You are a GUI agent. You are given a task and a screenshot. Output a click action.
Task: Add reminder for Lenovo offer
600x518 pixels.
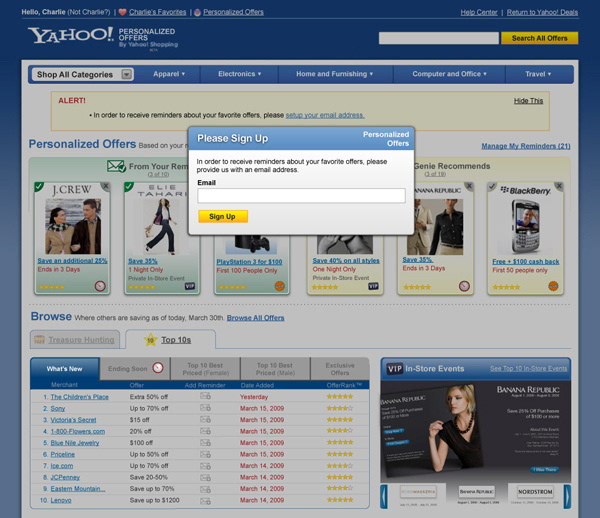pos(205,500)
